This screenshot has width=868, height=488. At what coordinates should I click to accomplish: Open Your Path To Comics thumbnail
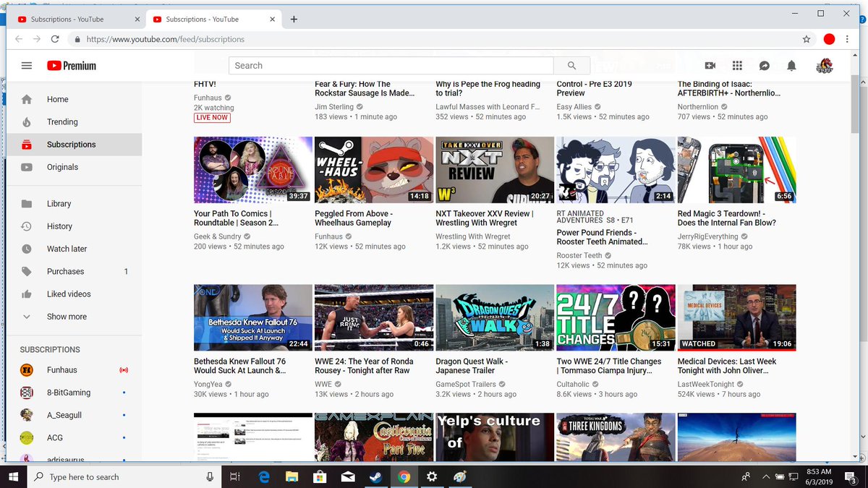[253, 170]
